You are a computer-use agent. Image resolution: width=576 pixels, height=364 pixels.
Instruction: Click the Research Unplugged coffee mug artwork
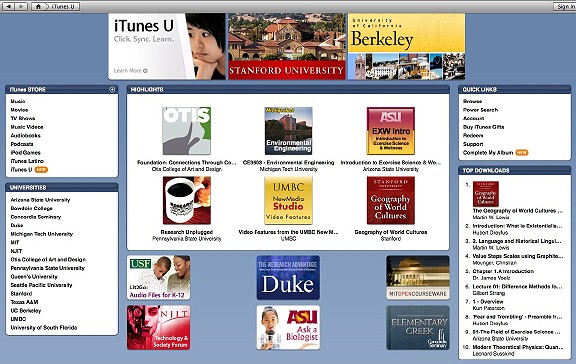[x=187, y=201]
